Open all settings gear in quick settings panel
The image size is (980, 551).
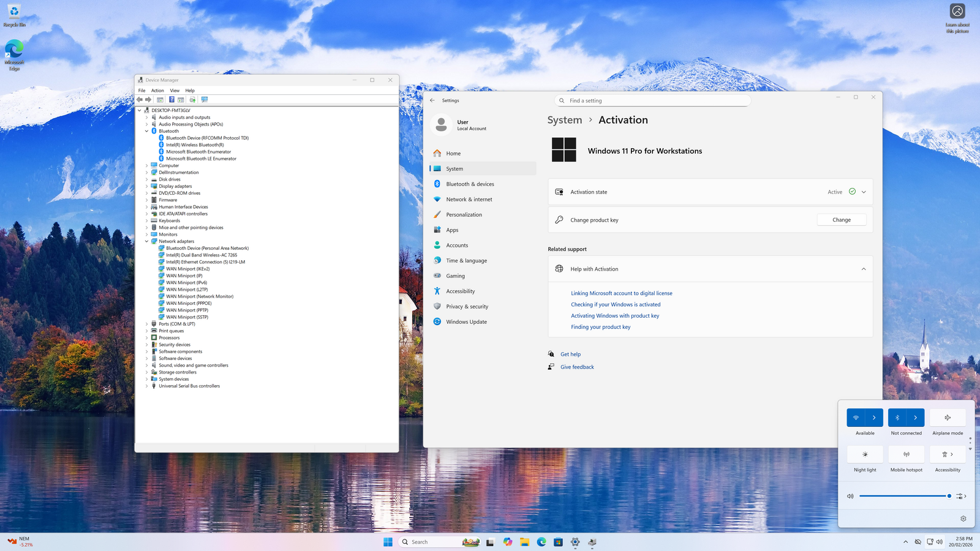(x=963, y=519)
